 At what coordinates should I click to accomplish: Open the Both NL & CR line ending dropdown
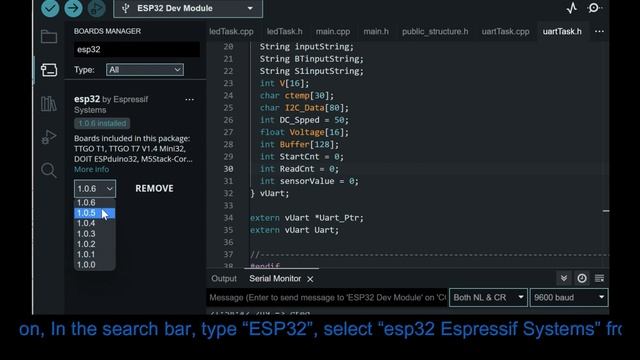click(488, 298)
